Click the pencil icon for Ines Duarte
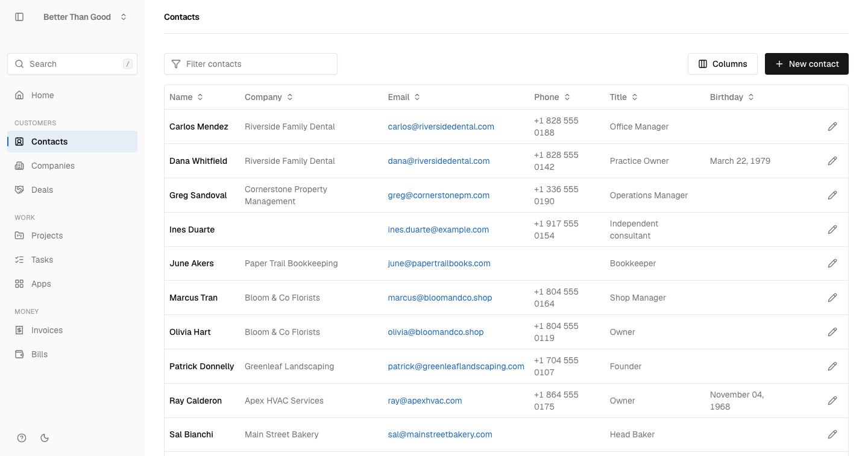The width and height of the screenshot is (868, 456). 832,230
